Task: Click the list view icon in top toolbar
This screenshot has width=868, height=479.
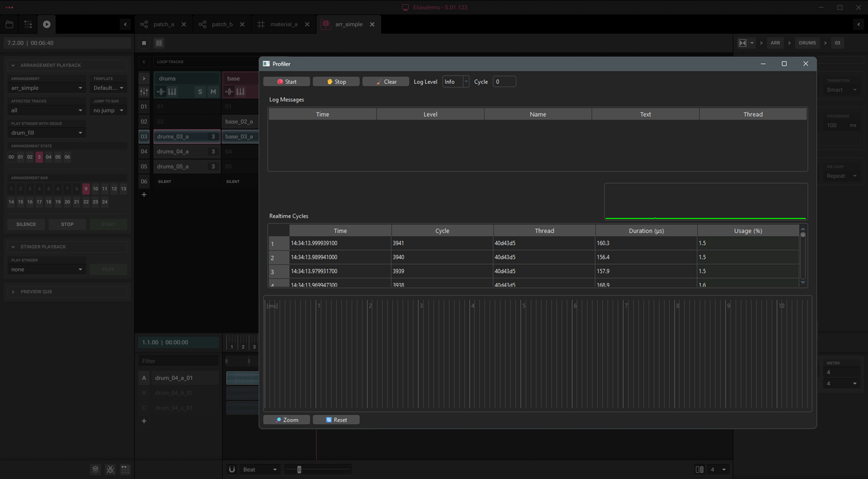Action: 28,24
